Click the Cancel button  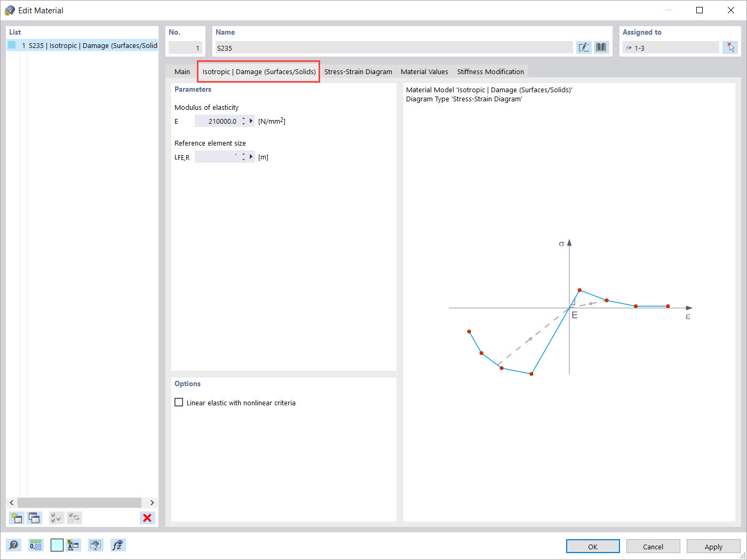coord(653,546)
